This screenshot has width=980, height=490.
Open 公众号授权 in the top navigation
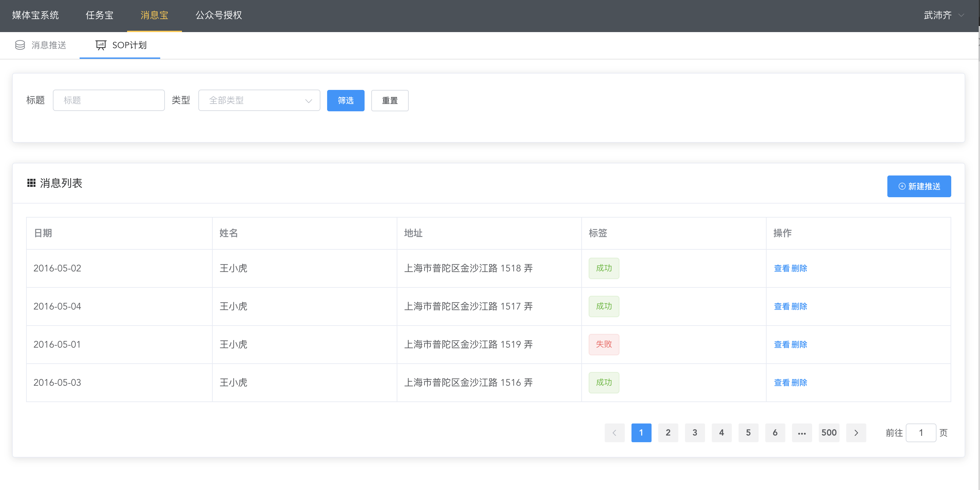(219, 15)
